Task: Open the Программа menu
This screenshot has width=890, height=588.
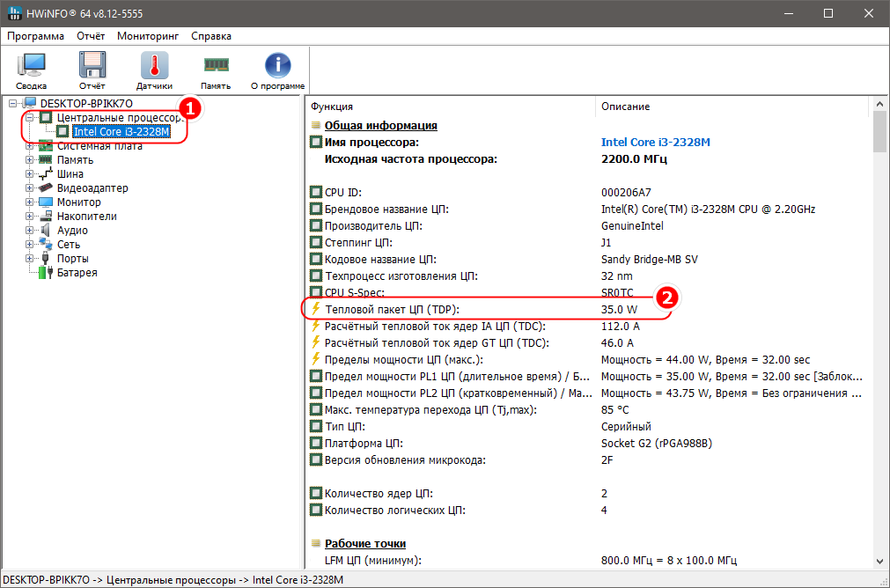Action: tap(36, 36)
